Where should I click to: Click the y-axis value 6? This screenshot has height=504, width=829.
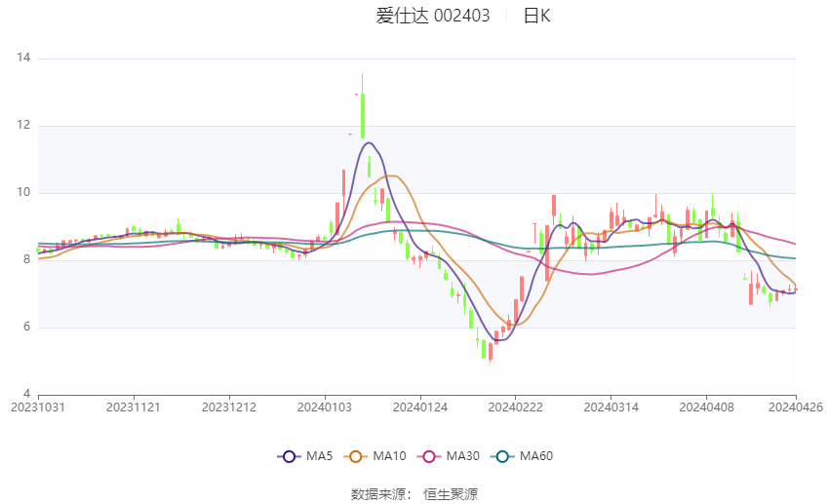click(x=27, y=327)
